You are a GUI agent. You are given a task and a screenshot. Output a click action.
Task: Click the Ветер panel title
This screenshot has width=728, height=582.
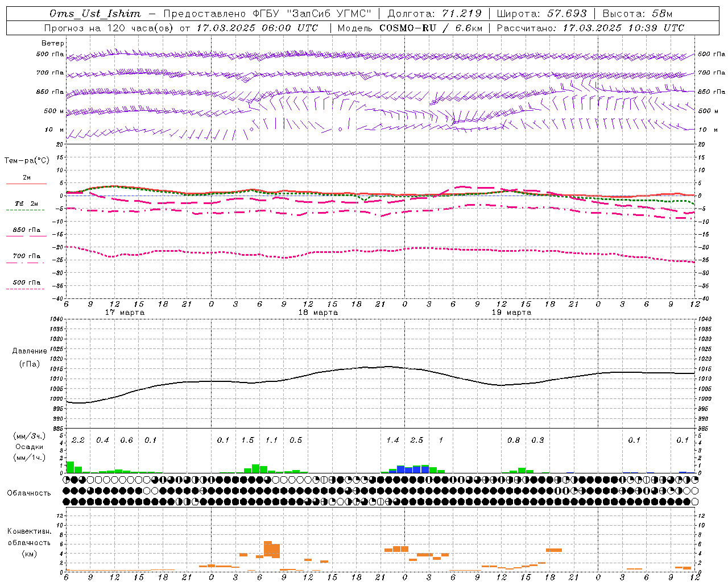tap(53, 43)
